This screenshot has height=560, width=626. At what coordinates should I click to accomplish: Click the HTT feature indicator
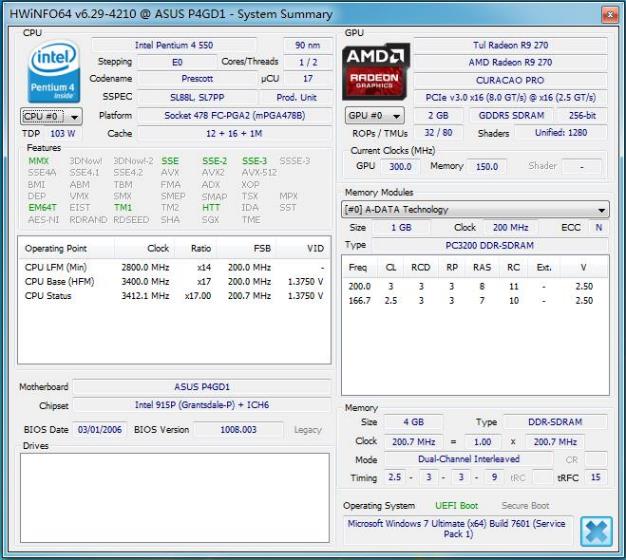211,208
